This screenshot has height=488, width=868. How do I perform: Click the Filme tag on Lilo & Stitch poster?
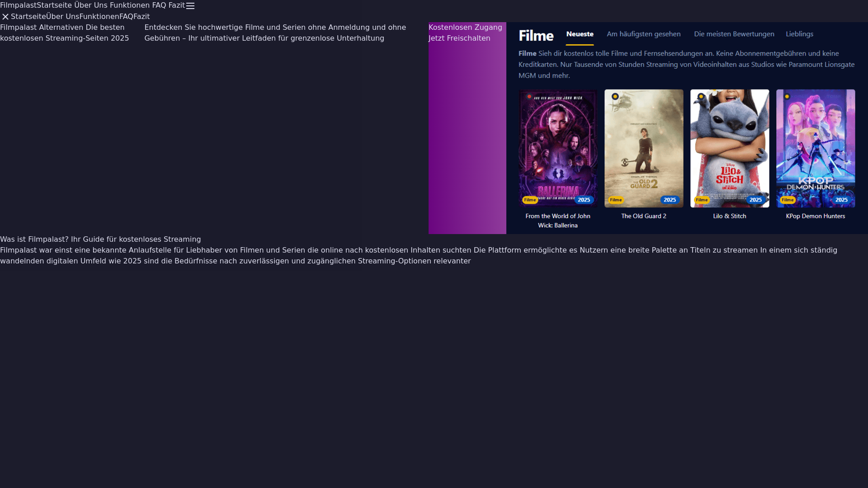702,200
